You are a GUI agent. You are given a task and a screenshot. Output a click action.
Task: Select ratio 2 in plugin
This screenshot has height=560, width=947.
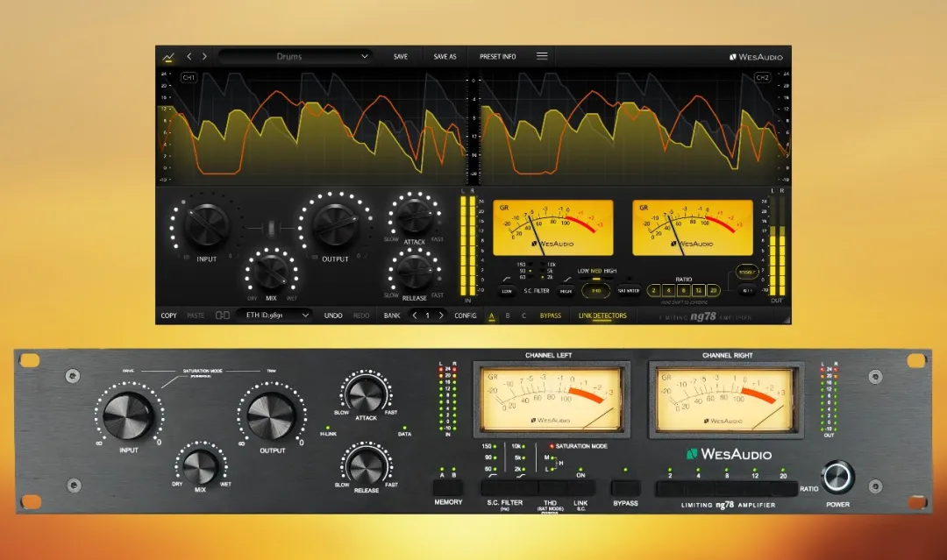[x=653, y=290]
